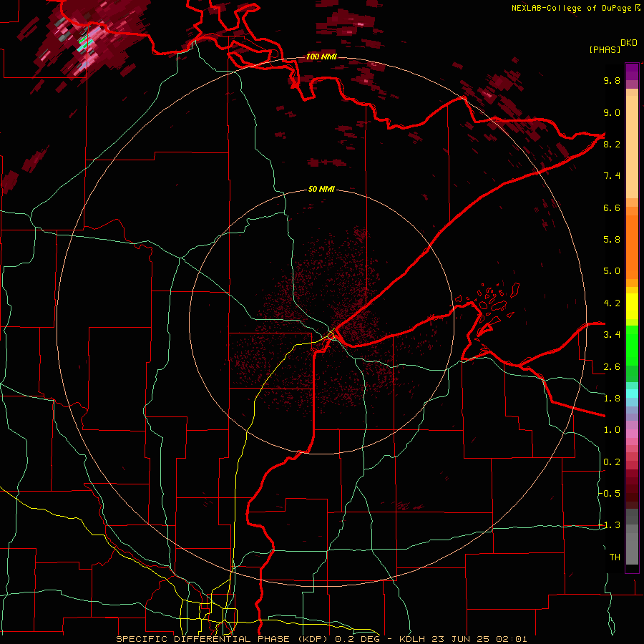This screenshot has width=644, height=644.
Task: Click the 5.0 scale label
Action: coord(612,271)
